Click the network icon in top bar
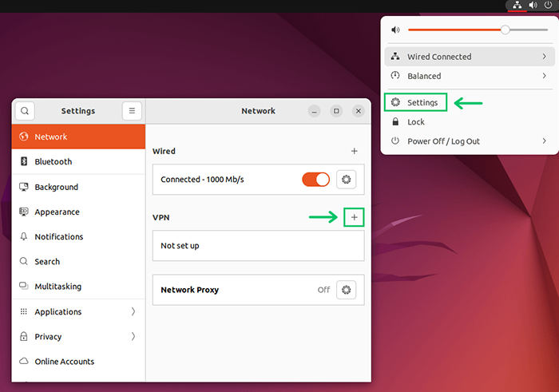The height and width of the screenshot is (392, 559). [517, 5]
